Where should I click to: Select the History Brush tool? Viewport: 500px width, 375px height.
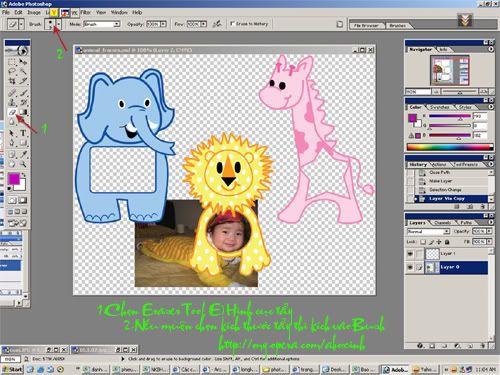[x=23, y=102]
